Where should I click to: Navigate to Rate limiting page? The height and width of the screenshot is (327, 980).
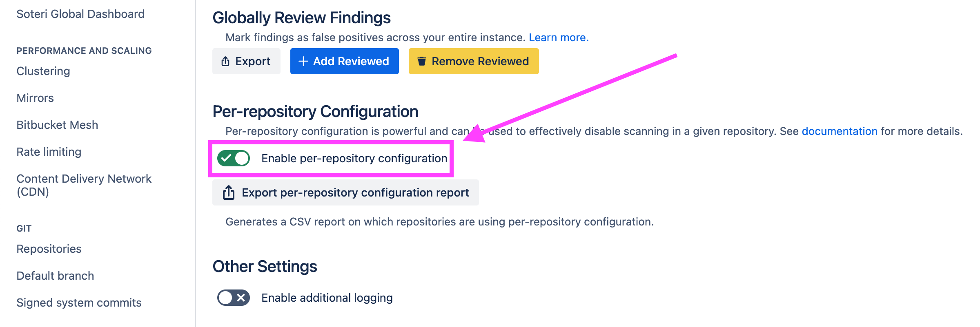[x=49, y=152]
